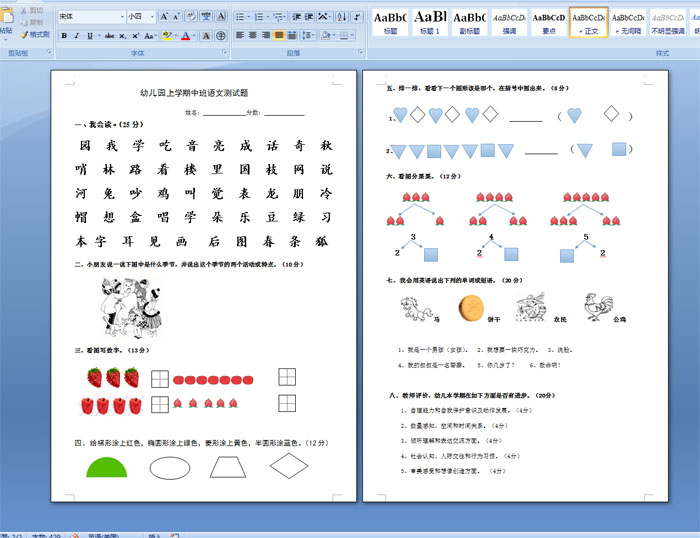Click the Grow Font button
The height and width of the screenshot is (538, 700).
164,17
